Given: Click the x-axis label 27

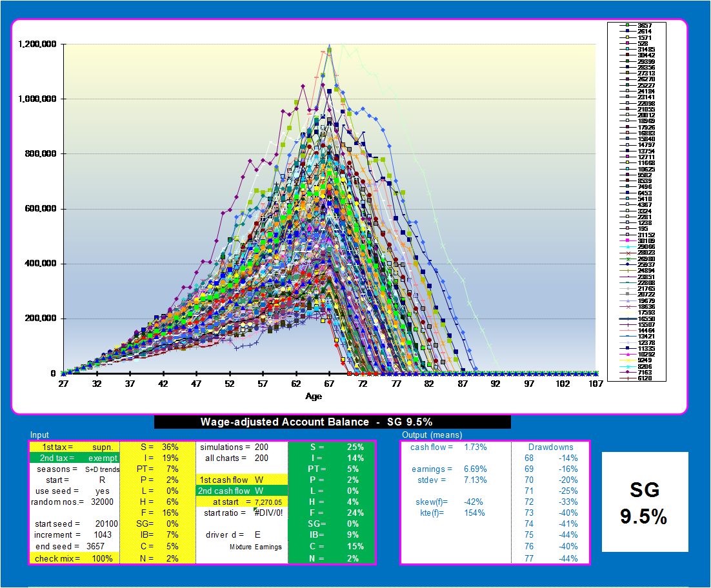Looking at the screenshot, I should click(x=63, y=384).
